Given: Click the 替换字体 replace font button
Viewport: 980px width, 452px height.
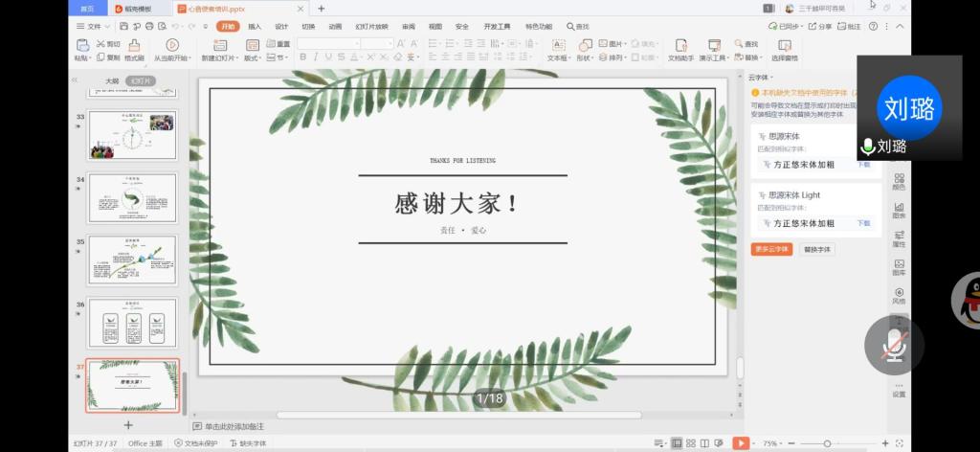Looking at the screenshot, I should pos(817,249).
